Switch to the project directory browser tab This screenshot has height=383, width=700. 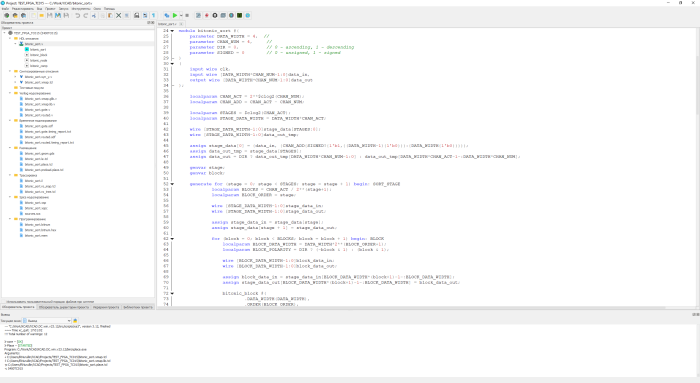click(x=64, y=307)
